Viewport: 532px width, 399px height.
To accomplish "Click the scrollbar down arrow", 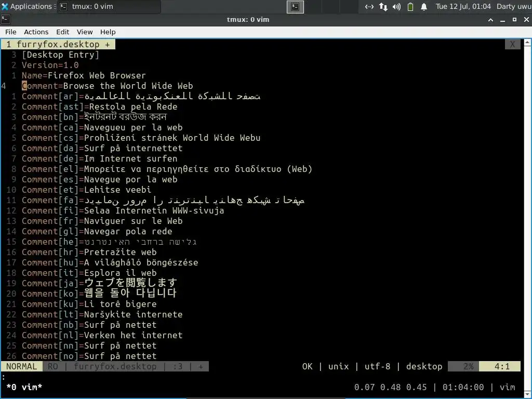I will tap(527, 394).
